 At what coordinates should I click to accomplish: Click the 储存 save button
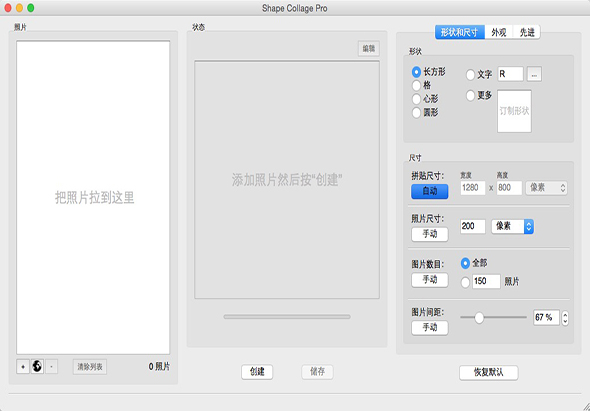tap(317, 372)
